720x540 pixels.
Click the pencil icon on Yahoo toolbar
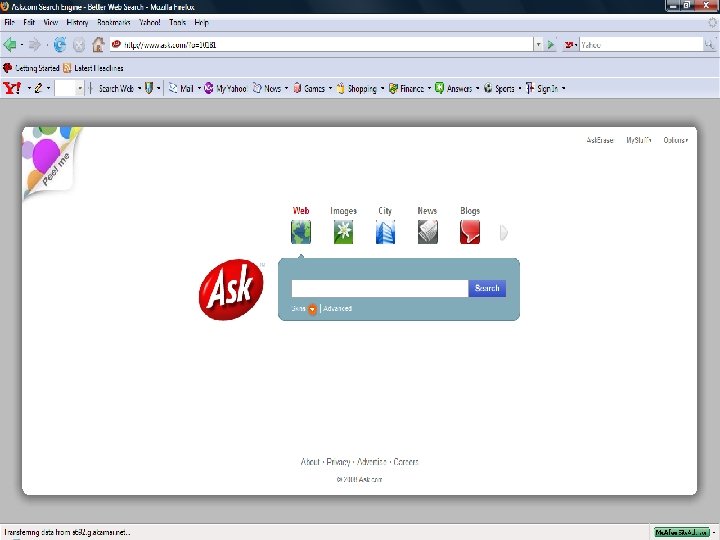click(x=38, y=88)
